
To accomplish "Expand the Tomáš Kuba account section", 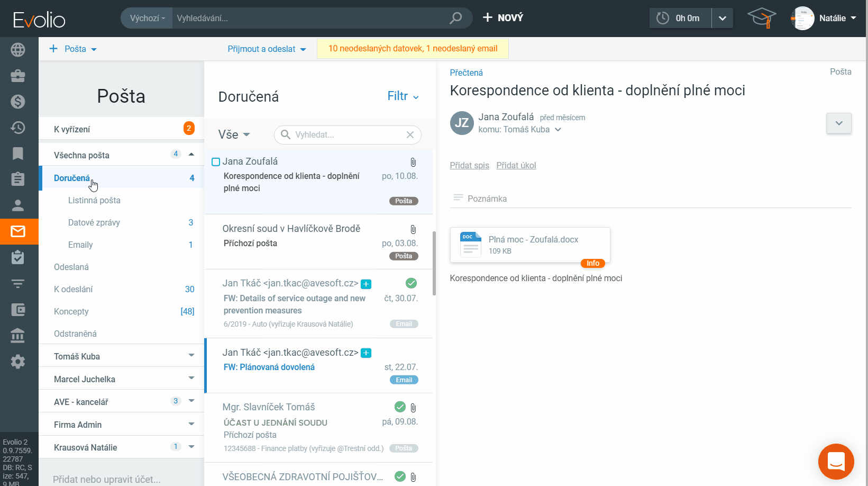I will [191, 356].
